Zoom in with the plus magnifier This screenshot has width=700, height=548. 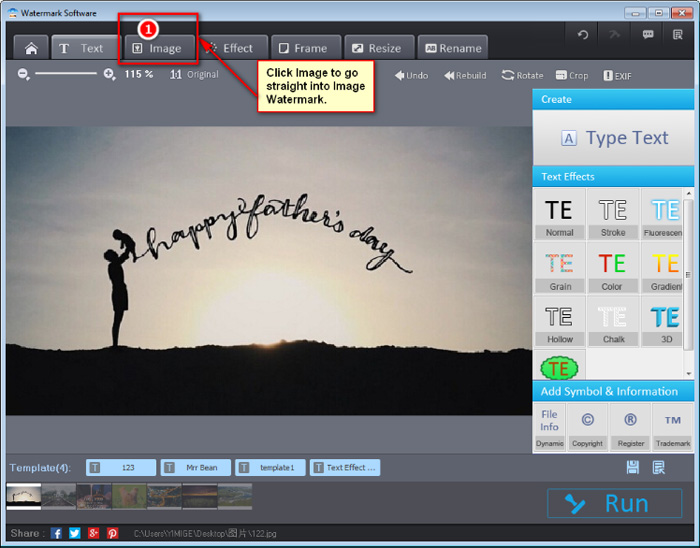tap(109, 74)
